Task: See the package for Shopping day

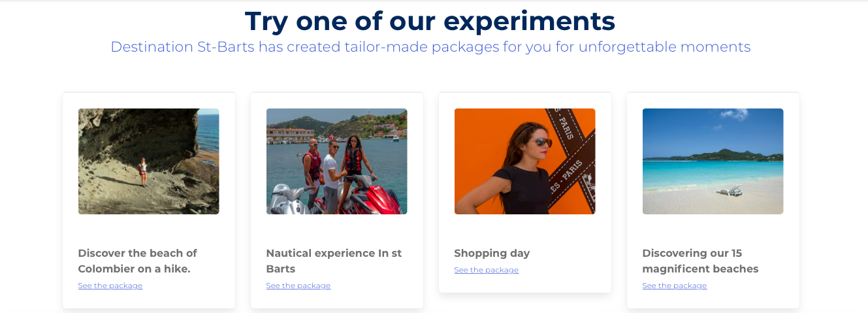Action: click(x=486, y=270)
